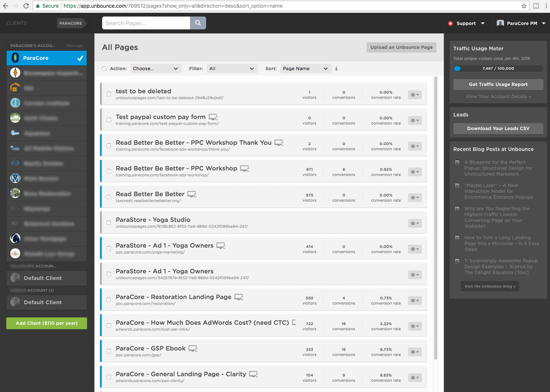The width and height of the screenshot is (550, 392).
Task: Select the Default Client under ACCOUNT (1)
Action: pos(47,302)
